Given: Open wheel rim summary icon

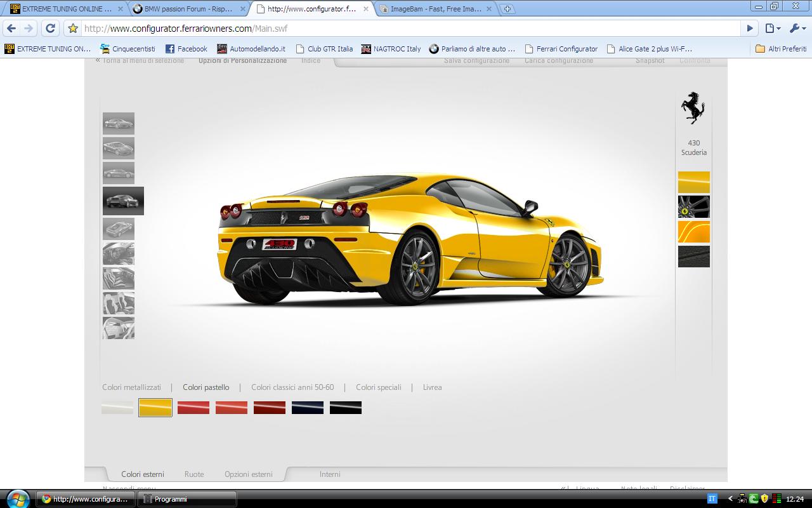Looking at the screenshot, I should 694,207.
